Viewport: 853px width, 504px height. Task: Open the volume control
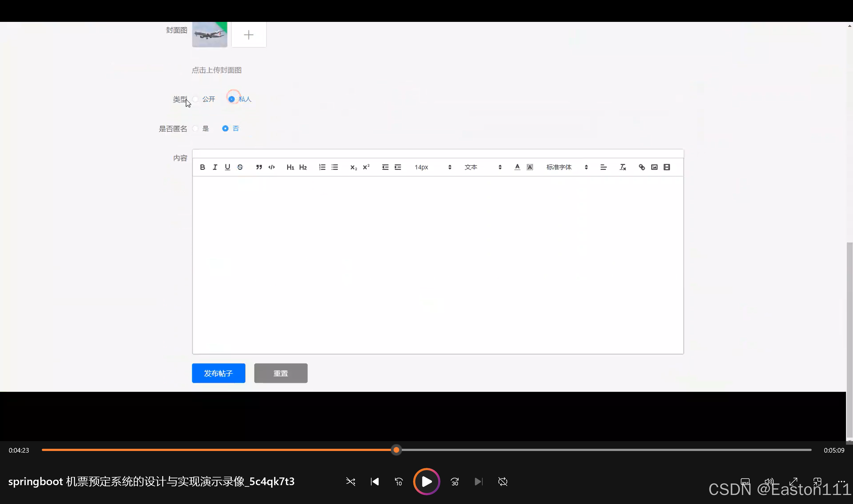click(x=769, y=482)
